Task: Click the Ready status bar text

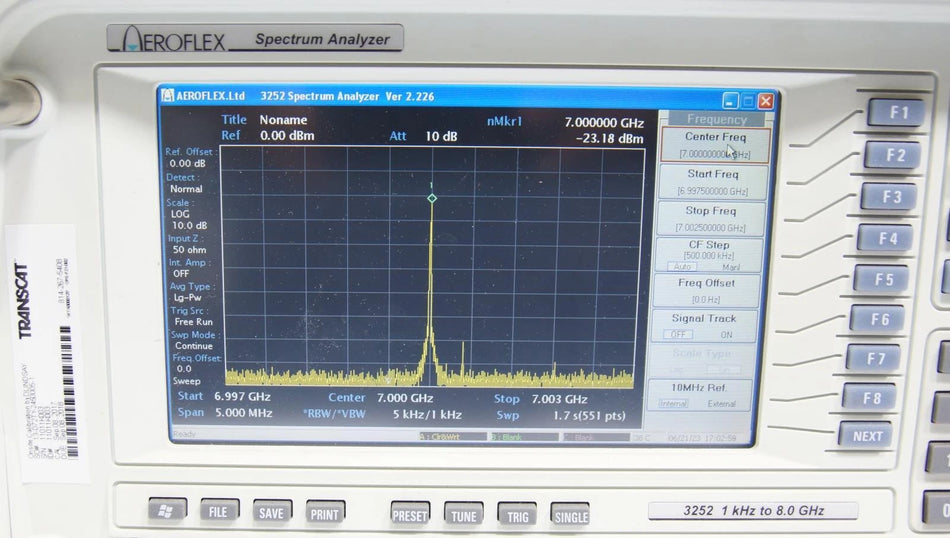Action: click(x=184, y=434)
